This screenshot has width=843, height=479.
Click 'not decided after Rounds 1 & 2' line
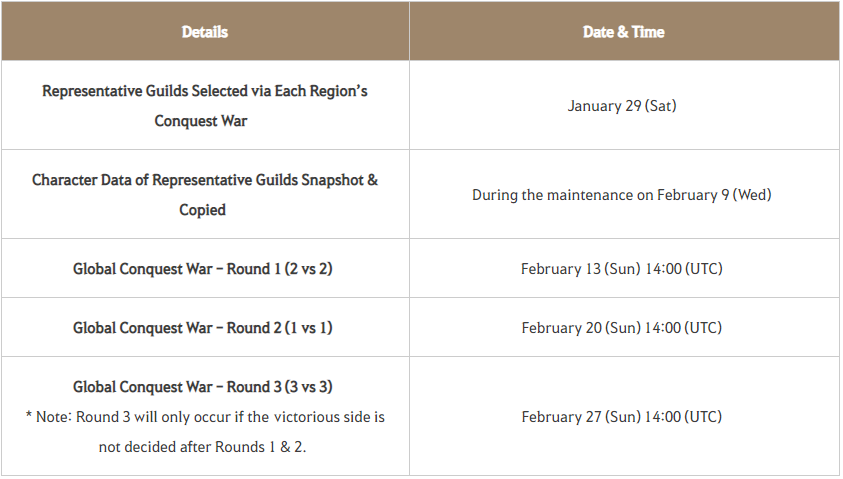203,447
